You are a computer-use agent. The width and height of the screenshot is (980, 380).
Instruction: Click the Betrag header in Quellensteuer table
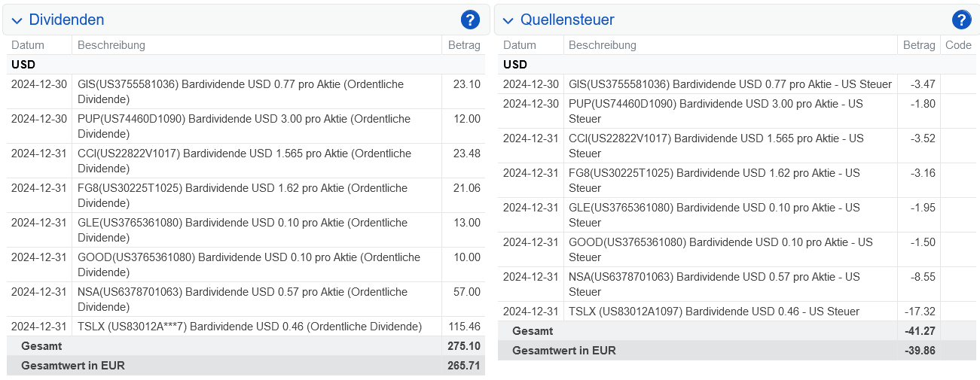[x=919, y=45]
